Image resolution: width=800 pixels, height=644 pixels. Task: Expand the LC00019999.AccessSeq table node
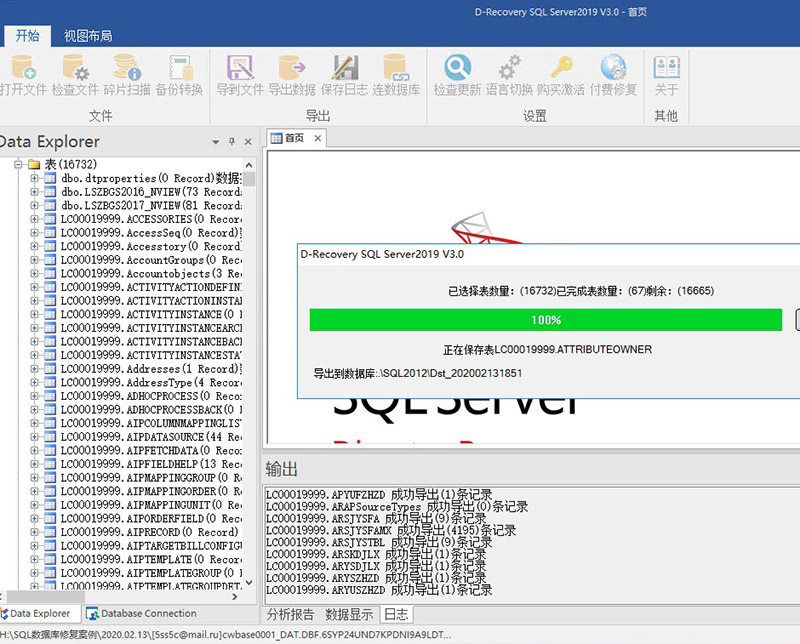click(x=34, y=233)
